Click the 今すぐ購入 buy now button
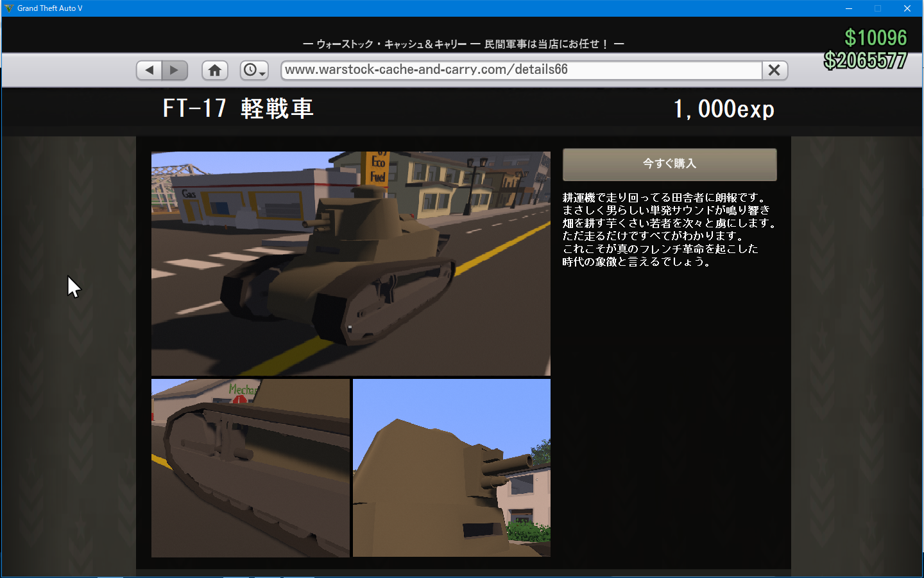924x578 pixels. pyautogui.click(x=670, y=164)
